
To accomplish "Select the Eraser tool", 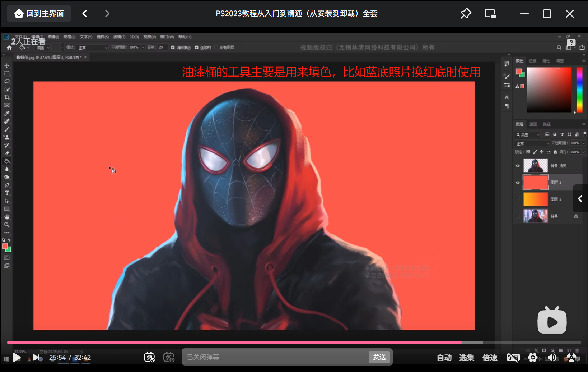I will click(7, 153).
